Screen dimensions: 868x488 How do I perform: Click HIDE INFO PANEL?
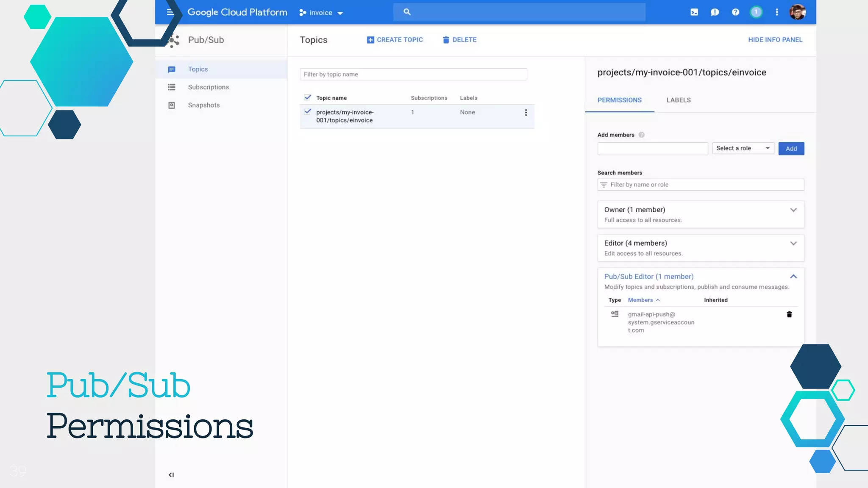[775, 40]
